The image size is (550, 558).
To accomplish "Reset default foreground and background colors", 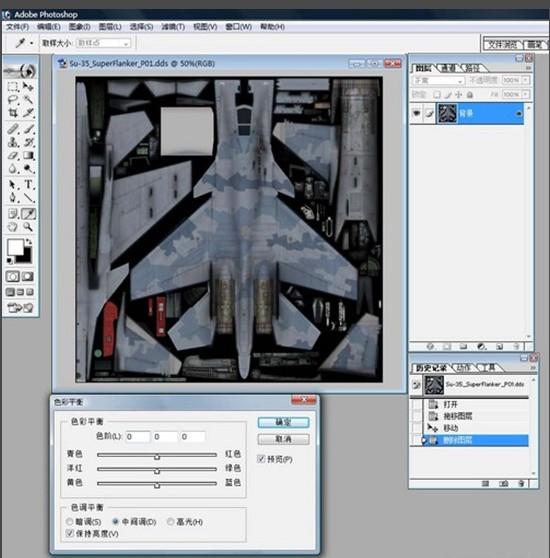I will pyautogui.click(x=10, y=261).
